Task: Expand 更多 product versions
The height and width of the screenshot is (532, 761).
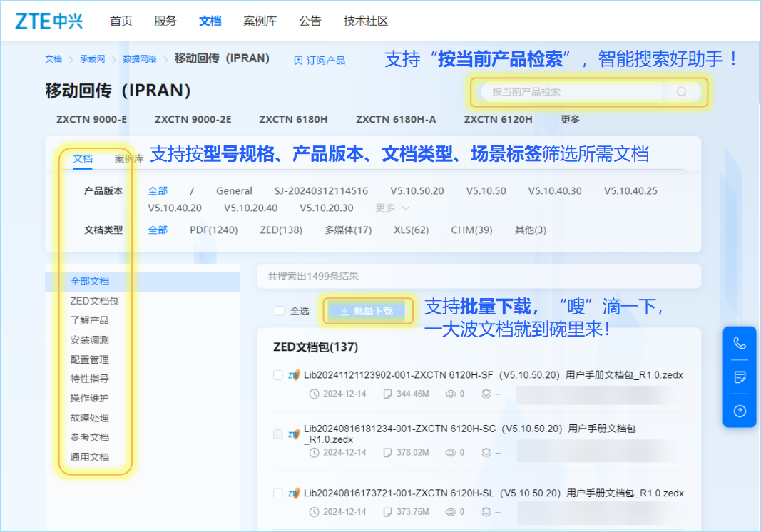Action: tap(393, 208)
